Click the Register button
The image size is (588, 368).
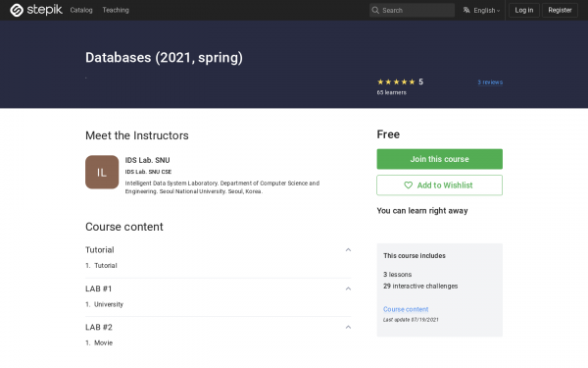click(x=560, y=10)
